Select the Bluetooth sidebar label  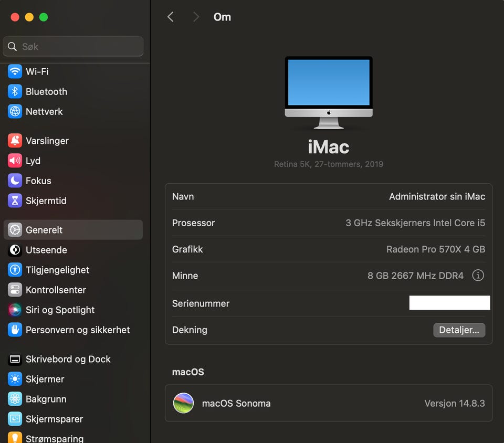(46, 91)
